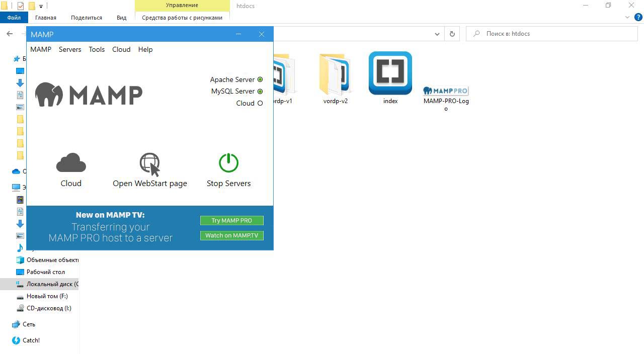Select the vordp-v2 folder

pos(335,75)
